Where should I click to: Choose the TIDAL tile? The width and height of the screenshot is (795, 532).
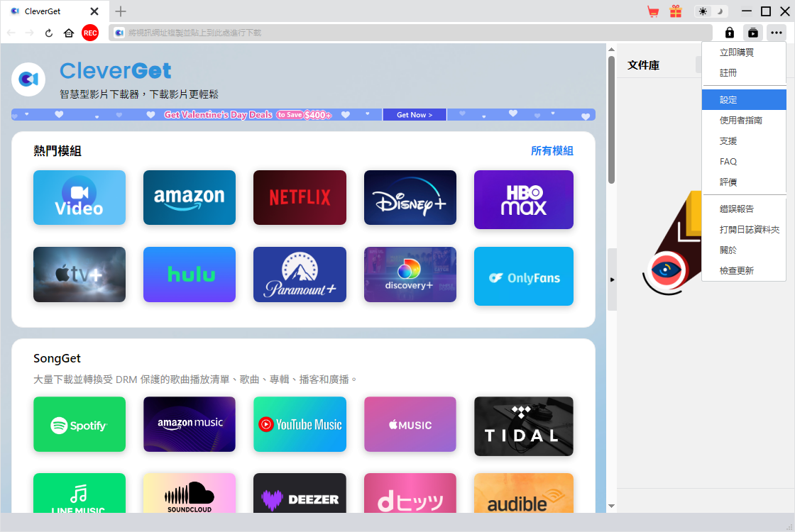(x=524, y=426)
